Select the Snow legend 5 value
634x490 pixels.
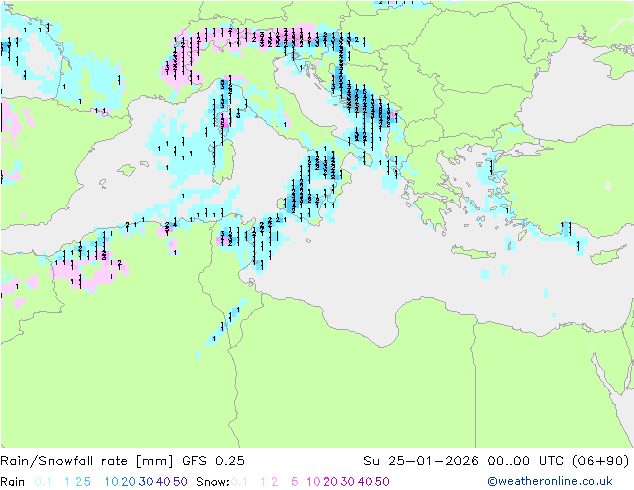[x=295, y=482]
